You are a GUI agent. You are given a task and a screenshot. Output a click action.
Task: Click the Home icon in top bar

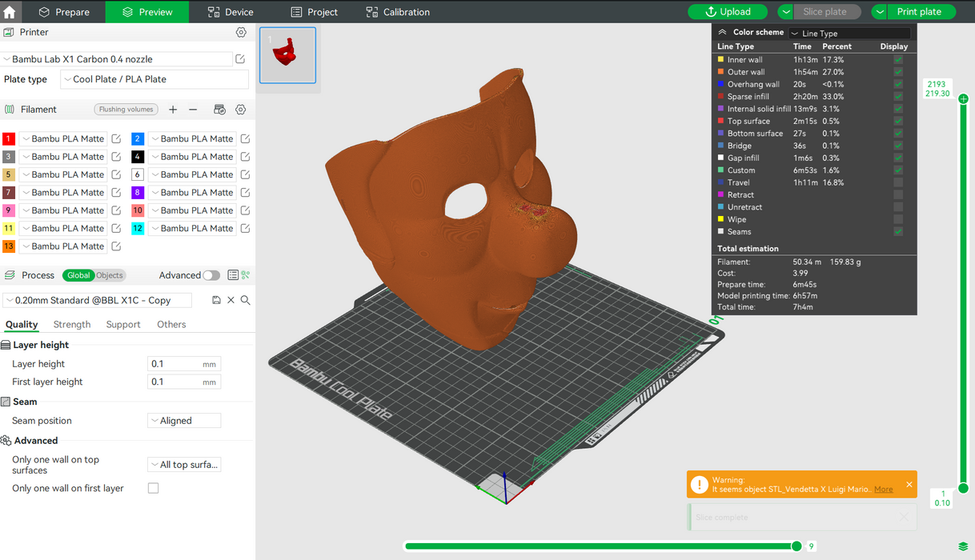pos(10,12)
